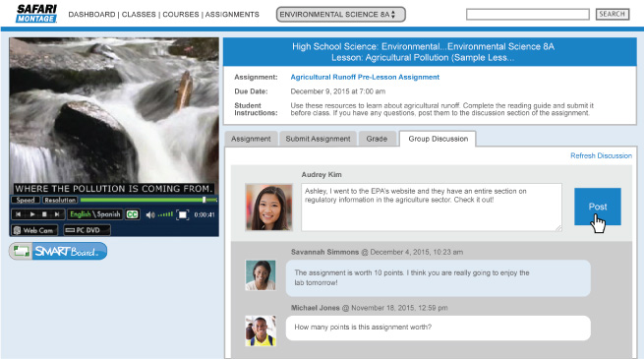The height and width of the screenshot is (359, 644).
Task: Open the Speed options
Action: pyautogui.click(x=26, y=200)
